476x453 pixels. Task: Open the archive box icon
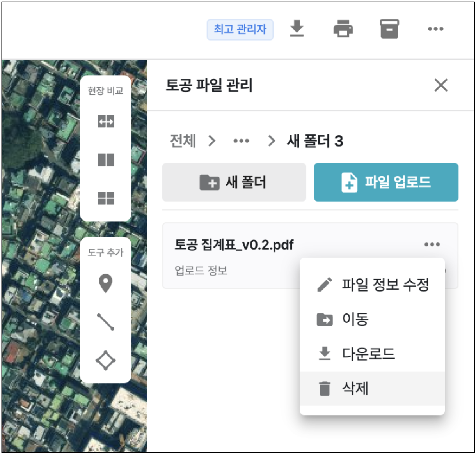[389, 29]
